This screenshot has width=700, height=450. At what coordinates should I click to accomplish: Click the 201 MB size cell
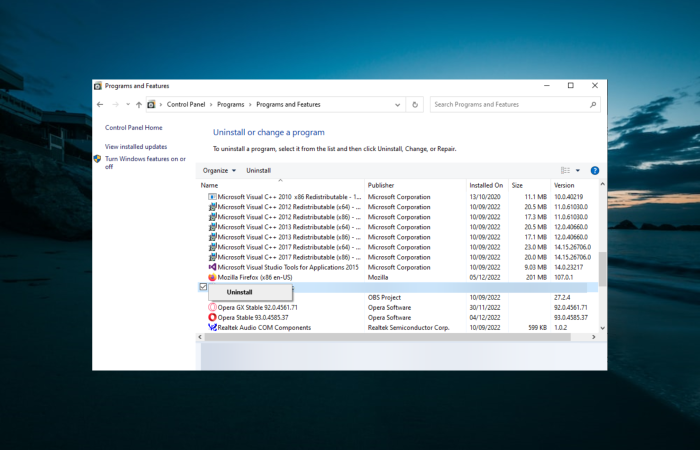click(x=536, y=277)
